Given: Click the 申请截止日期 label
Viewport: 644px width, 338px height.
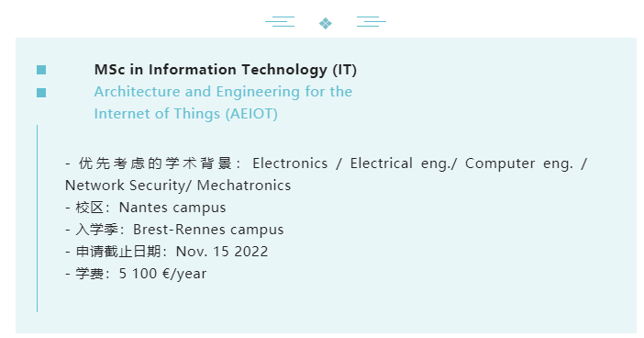Looking at the screenshot, I should click(x=118, y=252).
